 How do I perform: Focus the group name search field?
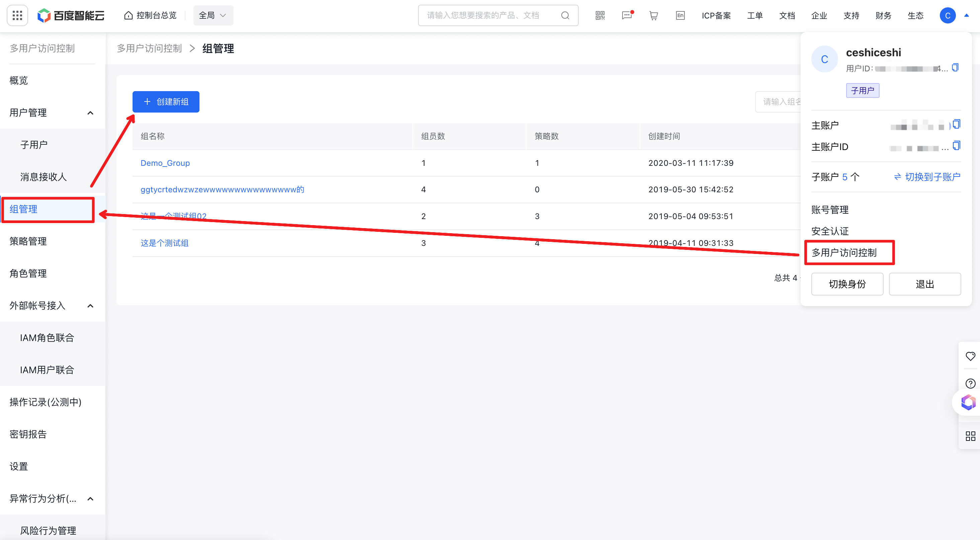(779, 102)
